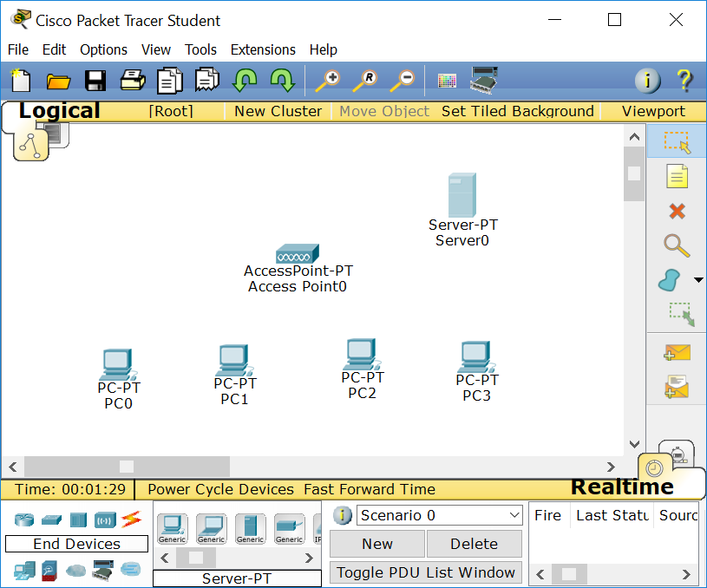The image size is (707, 588).
Task: Click Fast Forward Time
Action: 370,489
